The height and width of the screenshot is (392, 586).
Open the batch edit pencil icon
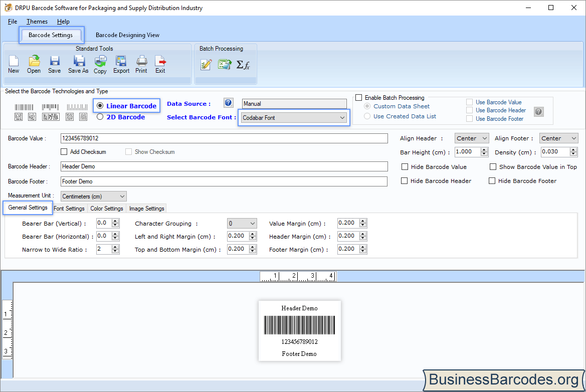206,65
